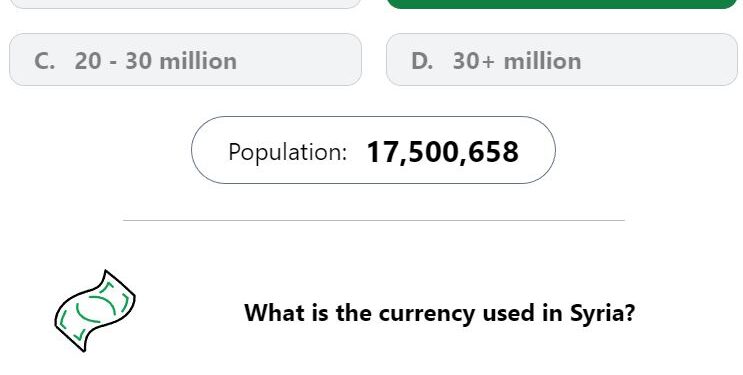The height and width of the screenshot is (375, 743).
Task: Click the Population result pill
Action: (373, 150)
